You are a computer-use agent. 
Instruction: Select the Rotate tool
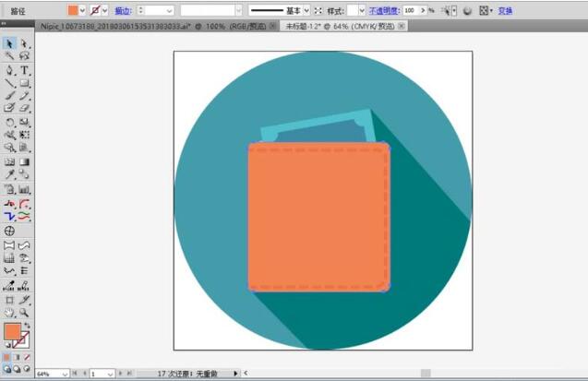pos(9,122)
